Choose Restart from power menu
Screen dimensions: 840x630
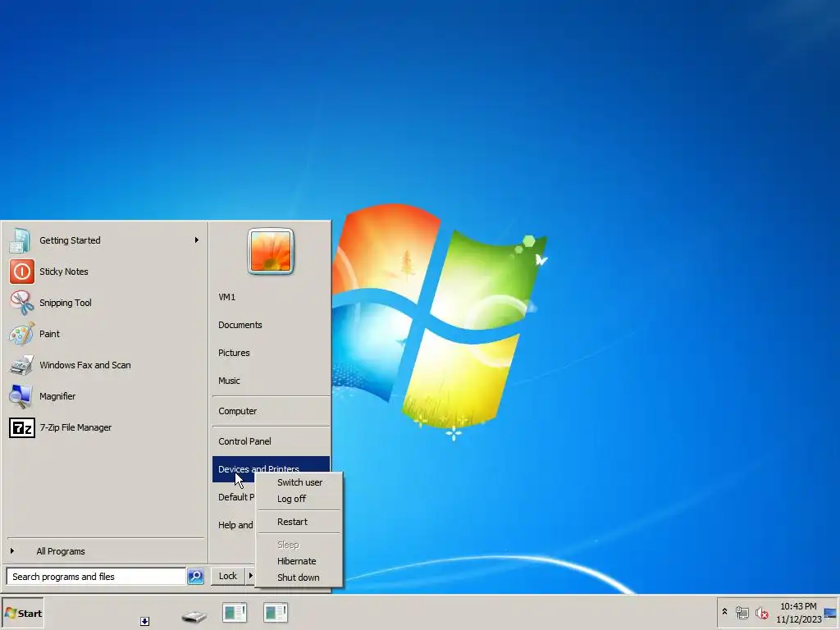(x=299, y=522)
